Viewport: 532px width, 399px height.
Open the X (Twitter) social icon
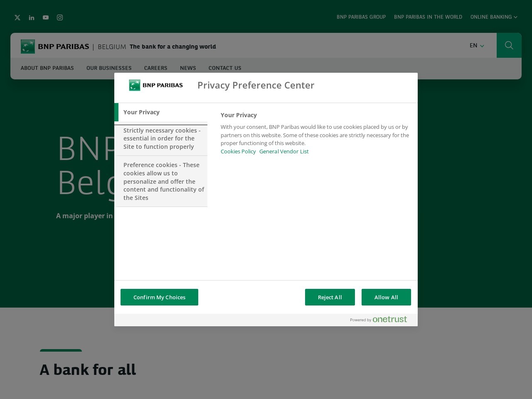(17, 17)
